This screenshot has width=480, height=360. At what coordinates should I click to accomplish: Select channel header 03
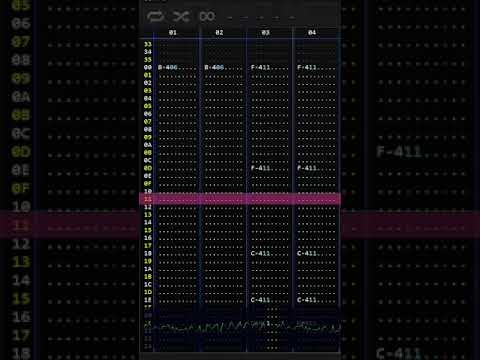(x=265, y=33)
